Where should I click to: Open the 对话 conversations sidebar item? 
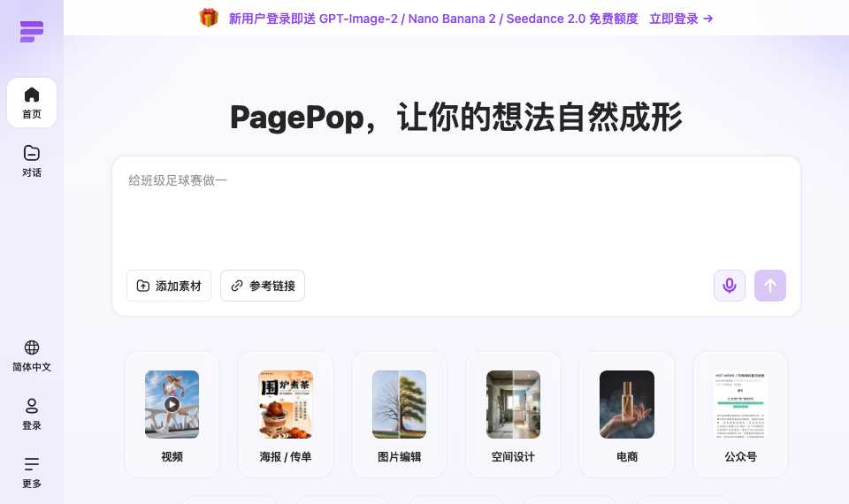coord(32,161)
